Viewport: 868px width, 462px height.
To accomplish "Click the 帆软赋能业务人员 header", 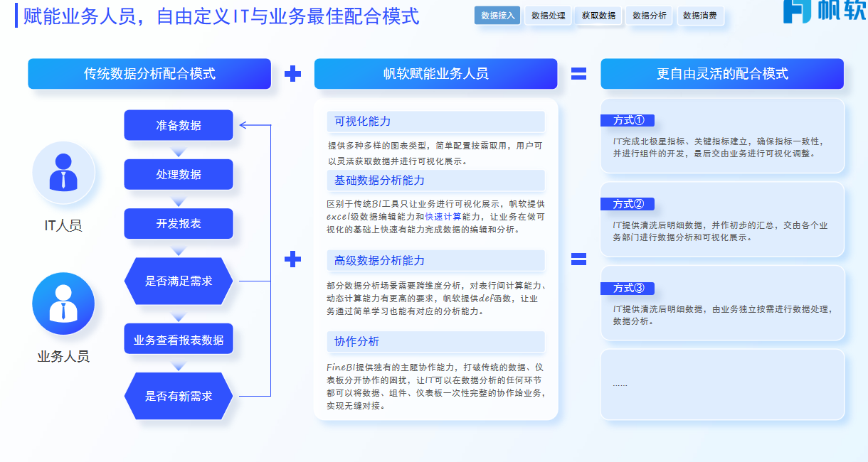I will [435, 74].
